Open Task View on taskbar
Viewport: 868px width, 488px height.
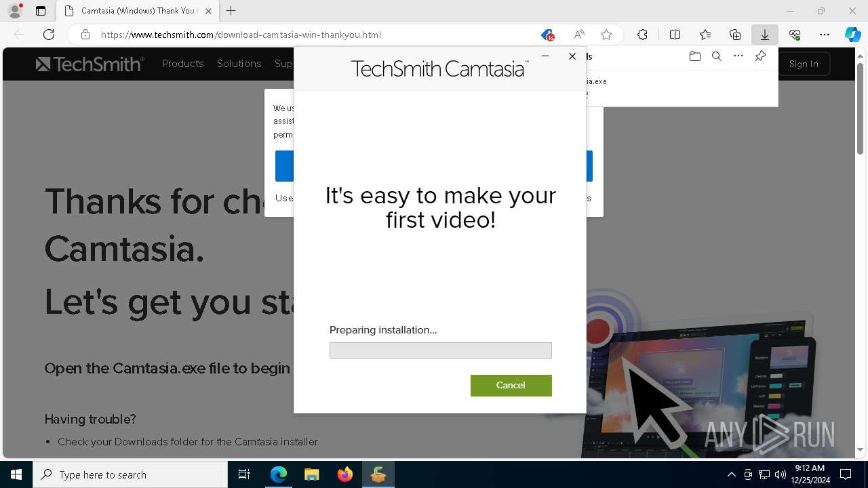[244, 474]
